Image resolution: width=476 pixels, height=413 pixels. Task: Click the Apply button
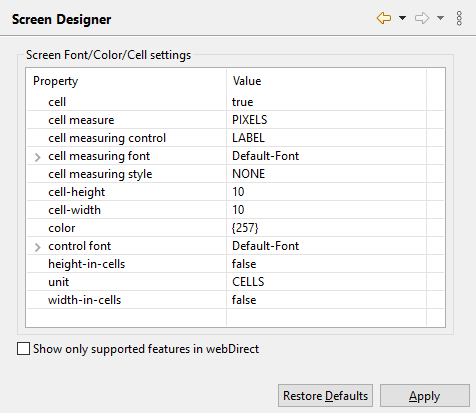(x=425, y=396)
